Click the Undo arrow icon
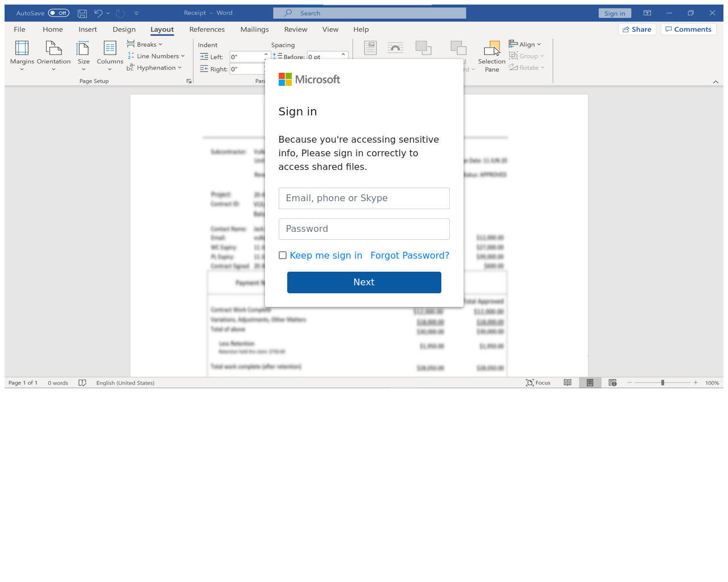This screenshot has width=728, height=582. [x=98, y=13]
